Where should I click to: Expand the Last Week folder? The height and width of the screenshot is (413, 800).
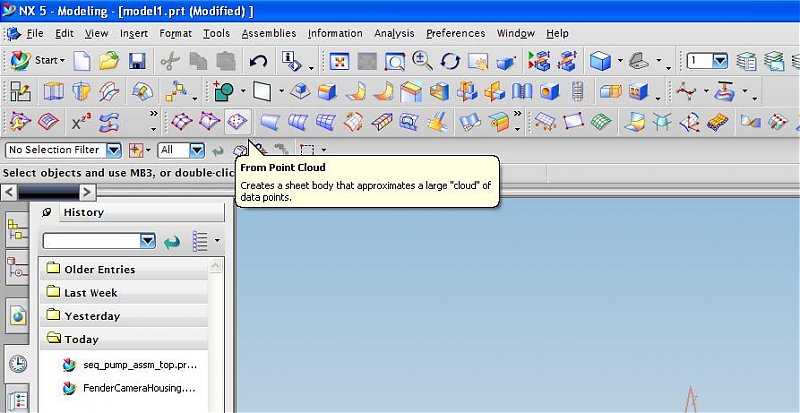tap(124, 293)
